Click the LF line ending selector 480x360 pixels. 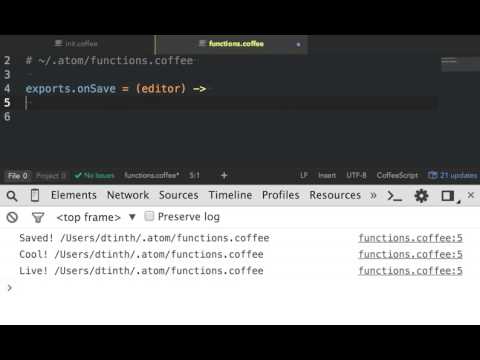tap(304, 175)
